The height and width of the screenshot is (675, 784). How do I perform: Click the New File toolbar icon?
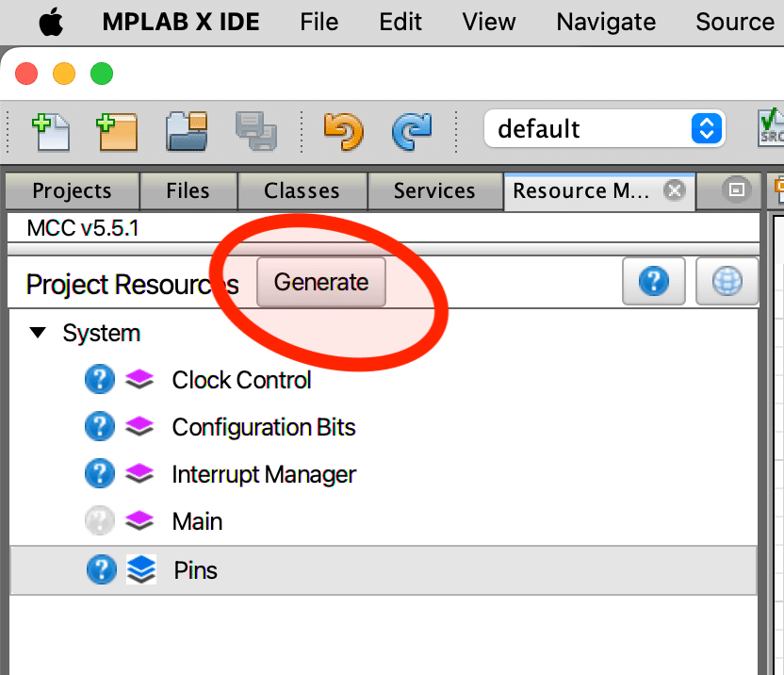51,132
